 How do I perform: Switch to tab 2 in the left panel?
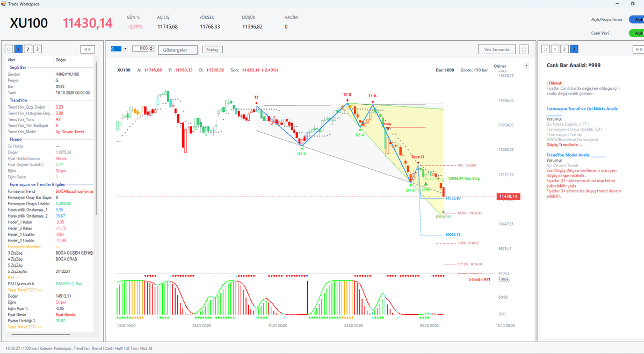(28, 49)
